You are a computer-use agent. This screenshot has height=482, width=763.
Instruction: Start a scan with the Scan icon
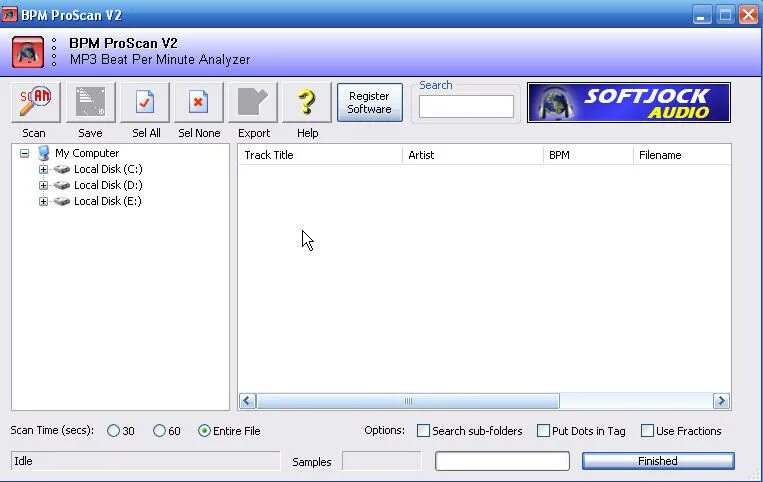tap(36, 102)
